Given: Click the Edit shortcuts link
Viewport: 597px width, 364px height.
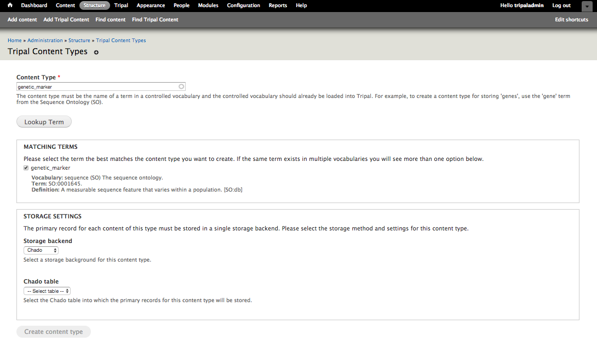Looking at the screenshot, I should point(571,20).
